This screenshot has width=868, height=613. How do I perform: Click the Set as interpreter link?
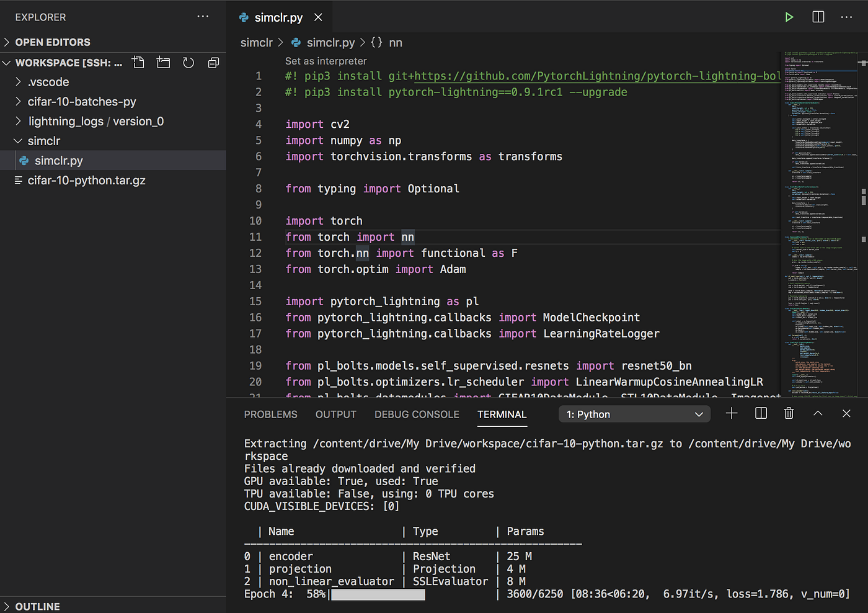pyautogui.click(x=325, y=61)
